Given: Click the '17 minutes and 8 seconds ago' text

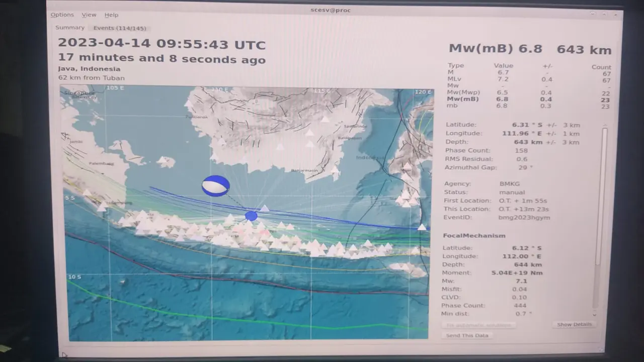Looking at the screenshot, I should (x=162, y=59).
